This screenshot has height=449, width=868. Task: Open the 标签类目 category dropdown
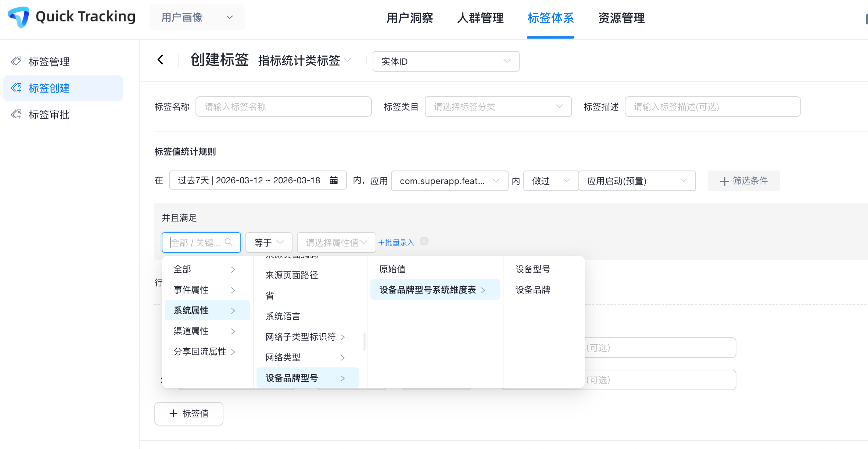coord(498,107)
